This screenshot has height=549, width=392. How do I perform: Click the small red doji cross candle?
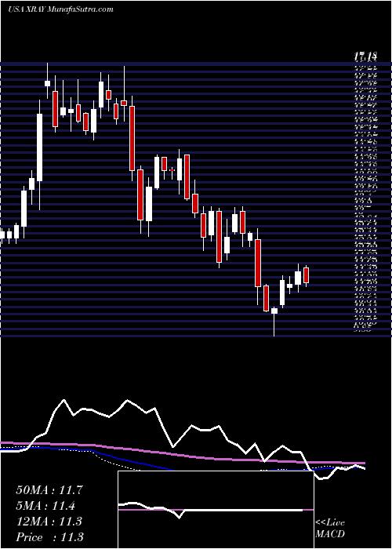(x=172, y=170)
